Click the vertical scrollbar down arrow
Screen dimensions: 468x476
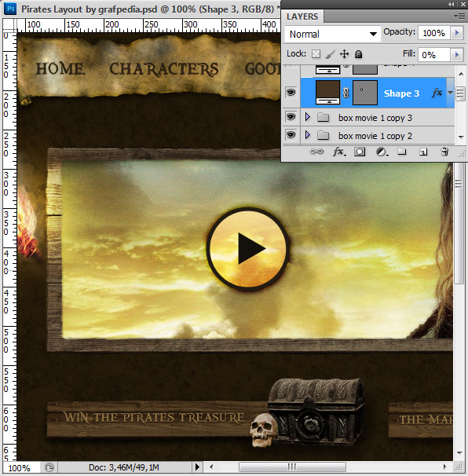[x=459, y=452]
